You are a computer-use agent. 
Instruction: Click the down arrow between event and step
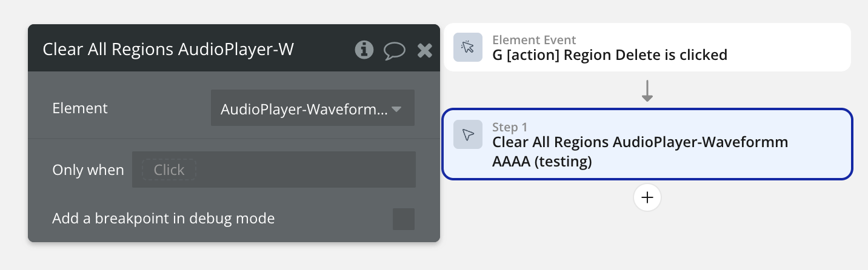pos(647,91)
